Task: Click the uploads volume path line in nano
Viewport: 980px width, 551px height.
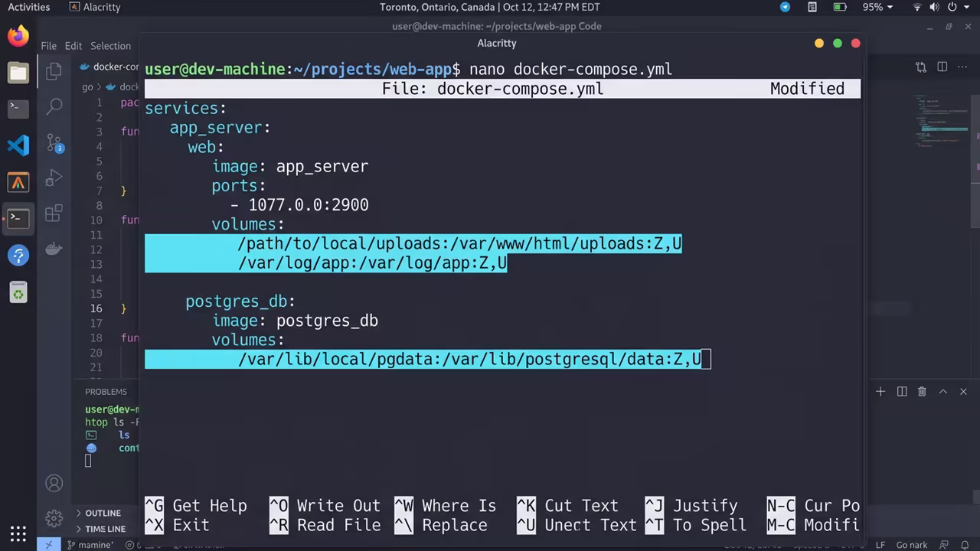Action: 459,243
